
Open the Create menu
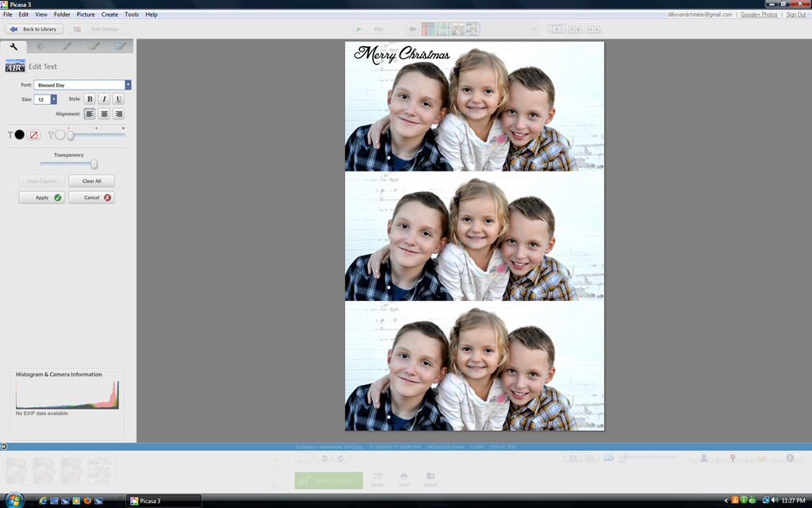pyautogui.click(x=109, y=14)
